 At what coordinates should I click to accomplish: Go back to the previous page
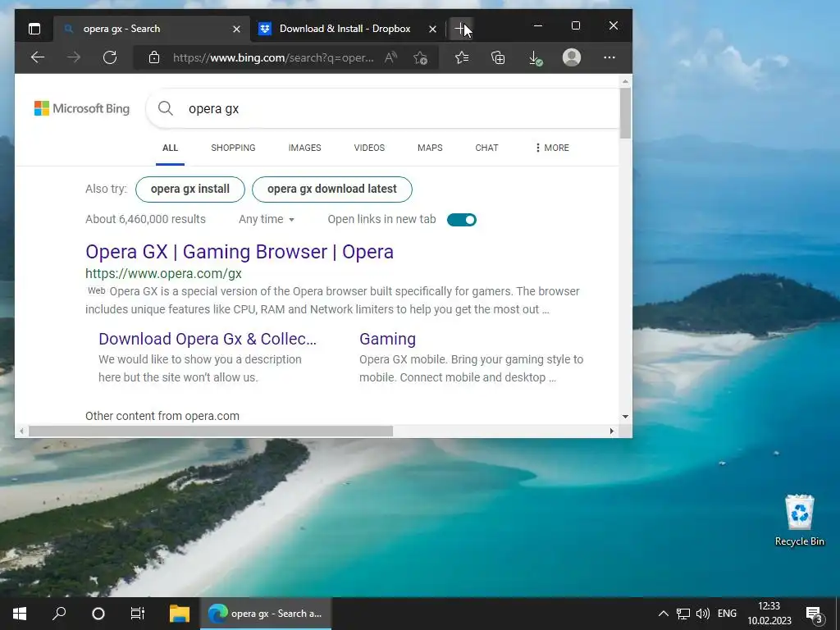(x=38, y=57)
